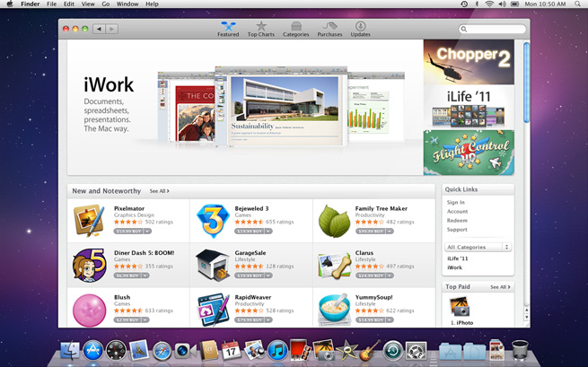Switch to the Updates tab
This screenshot has height=367, width=588.
360,30
